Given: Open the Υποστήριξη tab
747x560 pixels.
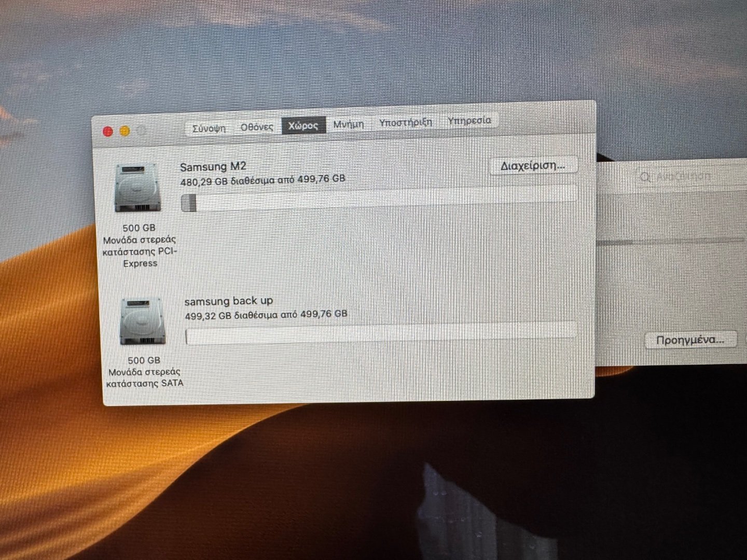Looking at the screenshot, I should (406, 122).
